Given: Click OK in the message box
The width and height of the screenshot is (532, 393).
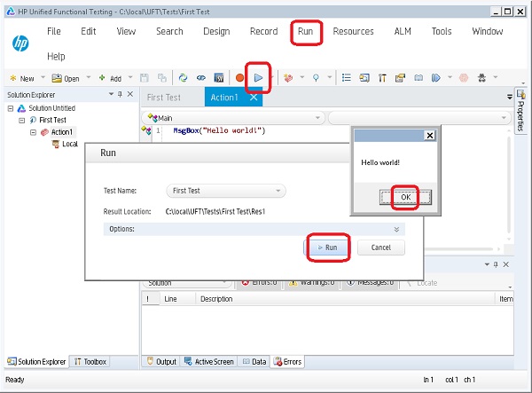Looking at the screenshot, I should tap(405, 196).
